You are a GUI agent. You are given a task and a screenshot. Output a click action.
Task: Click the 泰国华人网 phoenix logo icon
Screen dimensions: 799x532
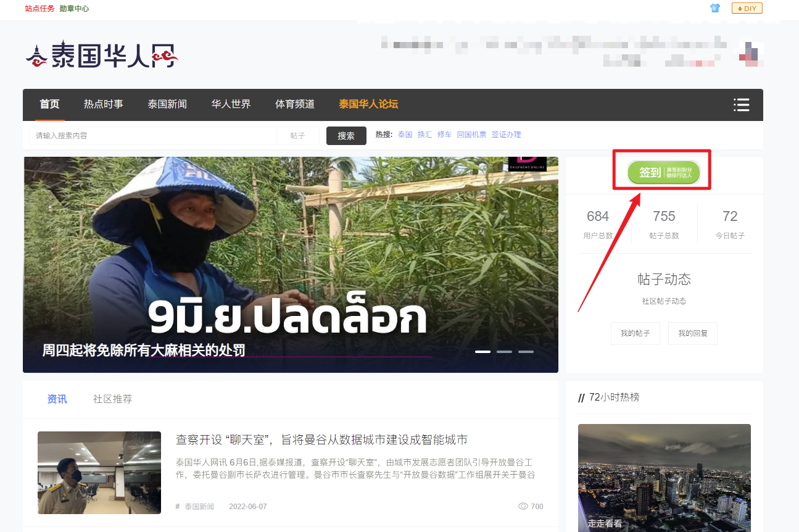(x=38, y=54)
